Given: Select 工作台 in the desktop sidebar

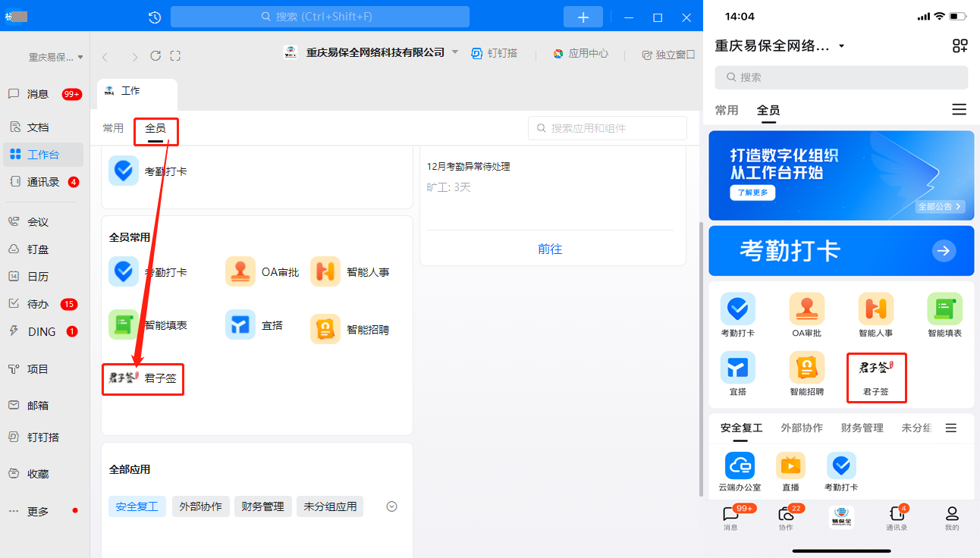Looking at the screenshot, I should pos(45,155).
